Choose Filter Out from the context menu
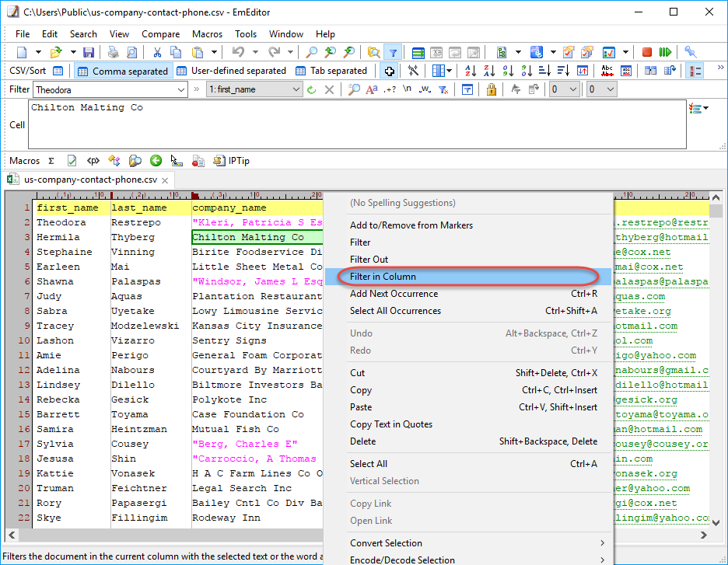The width and height of the screenshot is (728, 565). click(x=467, y=260)
